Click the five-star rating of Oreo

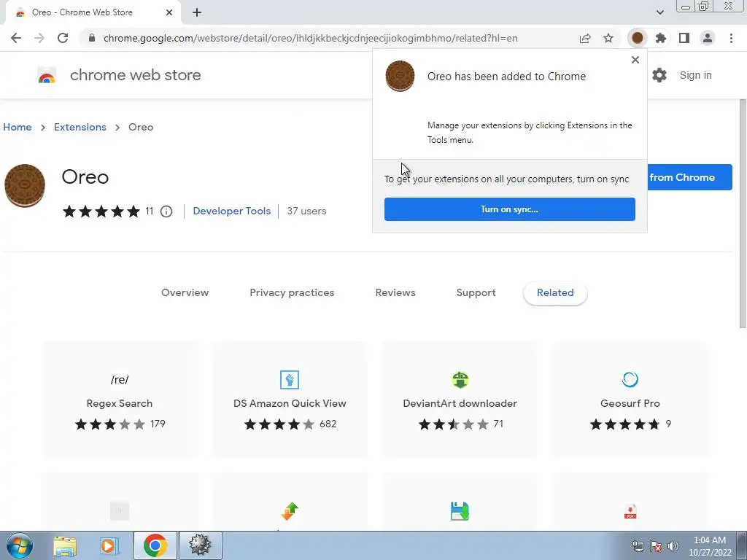tap(101, 211)
